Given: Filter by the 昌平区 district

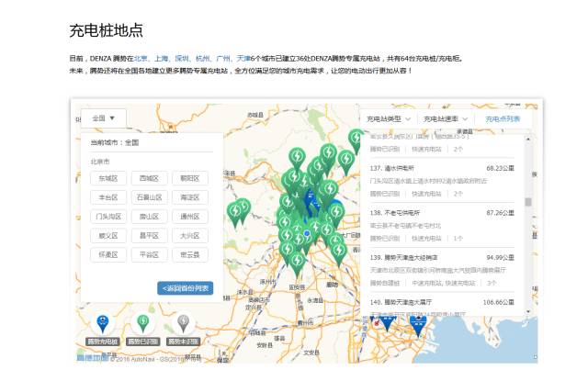Looking at the screenshot, I should [149, 236].
